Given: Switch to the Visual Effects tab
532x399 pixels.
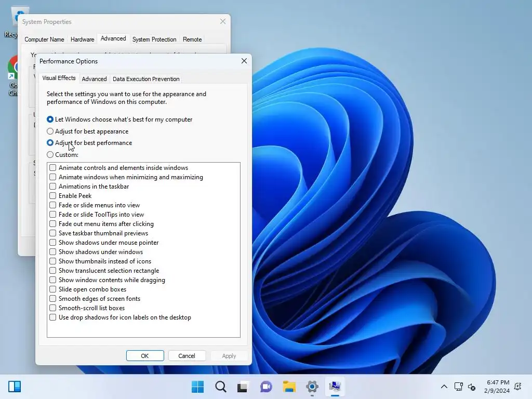Looking at the screenshot, I should click(59, 78).
